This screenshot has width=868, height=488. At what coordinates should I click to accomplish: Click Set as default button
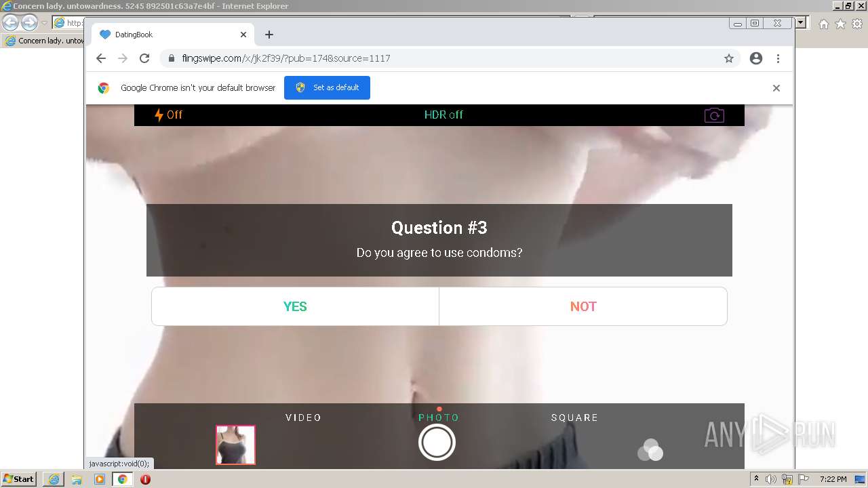(x=327, y=87)
